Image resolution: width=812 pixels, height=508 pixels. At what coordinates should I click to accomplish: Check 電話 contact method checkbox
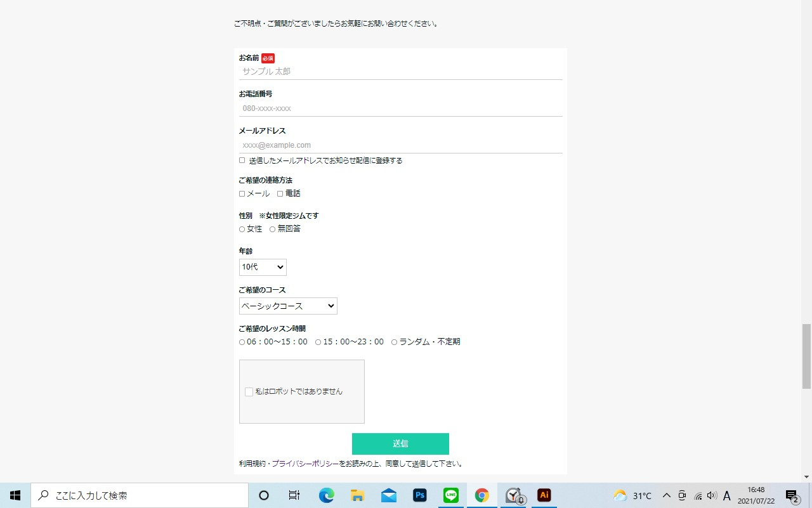pyautogui.click(x=280, y=193)
